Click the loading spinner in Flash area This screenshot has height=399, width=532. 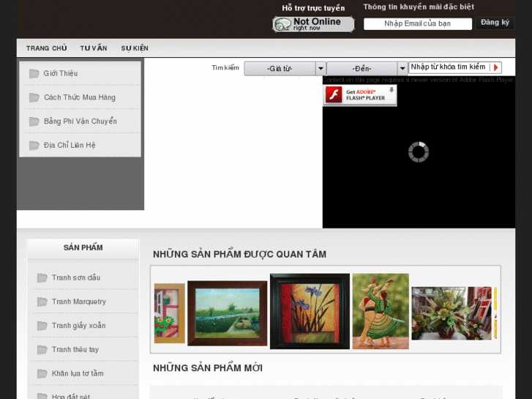(x=419, y=152)
